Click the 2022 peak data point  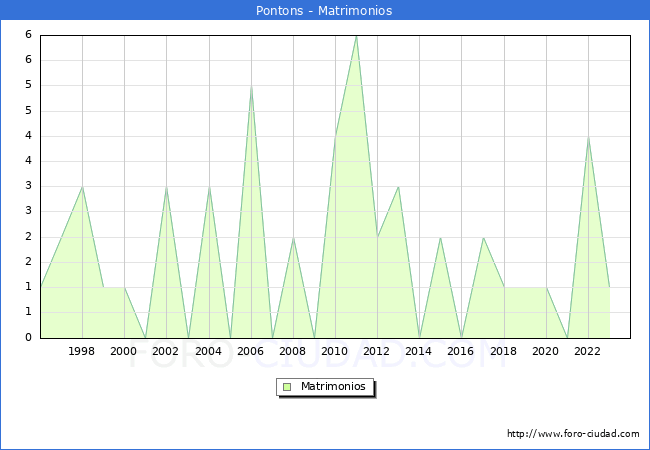(x=588, y=137)
